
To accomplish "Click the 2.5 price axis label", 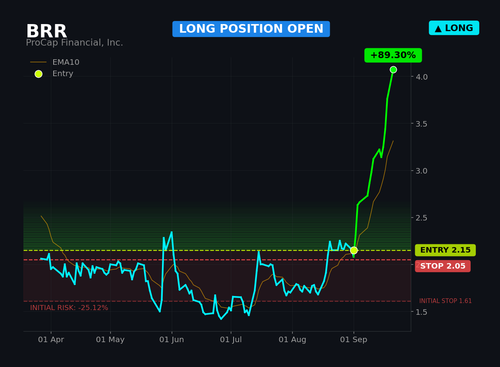I will pos(421,218).
